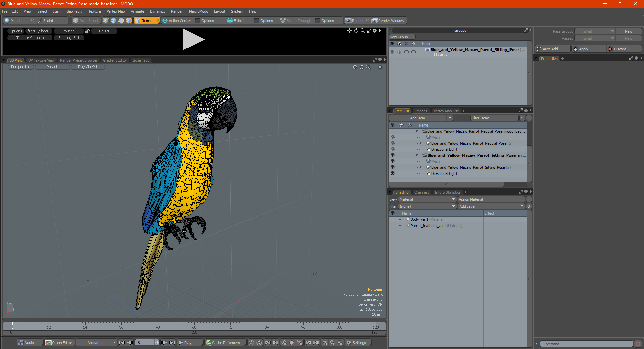
Task: Expand the Parrot_feathers_var1 material
Action: 400,226
